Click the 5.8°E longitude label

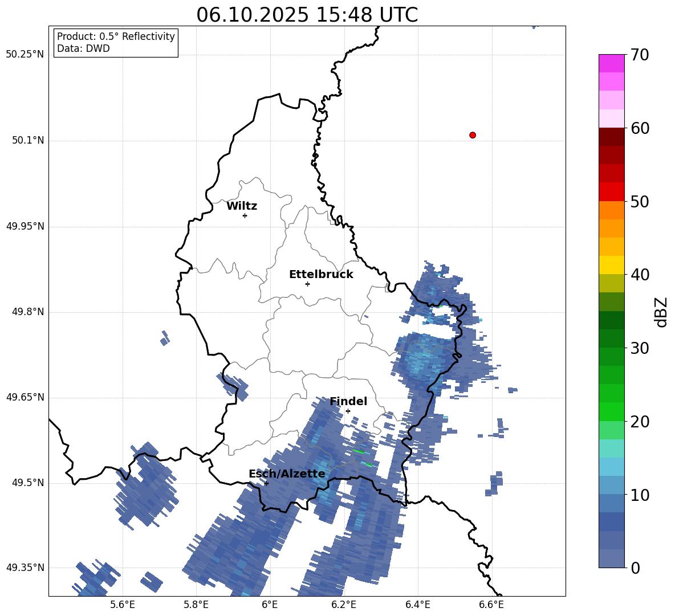click(196, 605)
